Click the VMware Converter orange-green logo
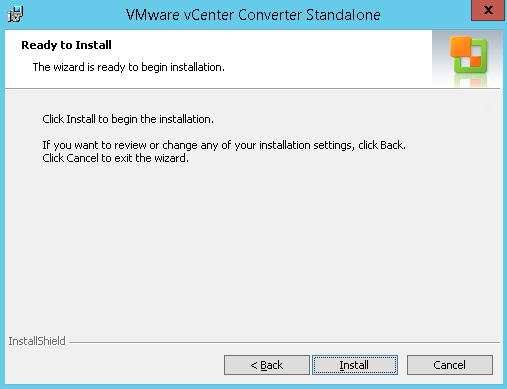507x389 pixels. point(468,55)
